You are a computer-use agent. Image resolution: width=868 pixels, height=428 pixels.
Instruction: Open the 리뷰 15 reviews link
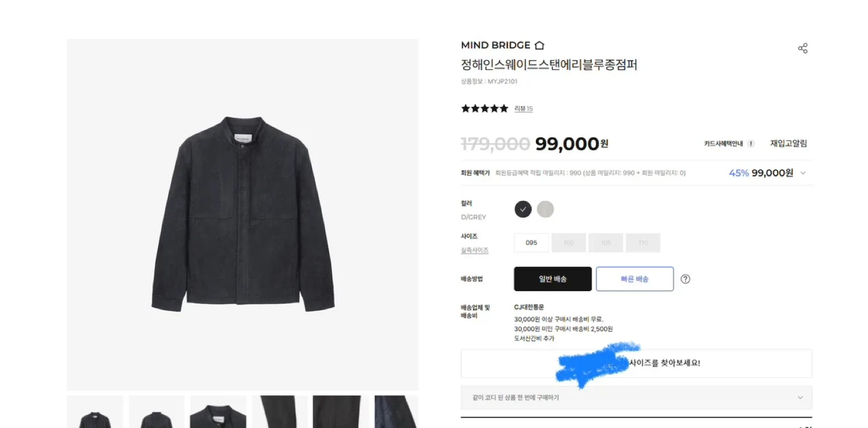click(523, 109)
